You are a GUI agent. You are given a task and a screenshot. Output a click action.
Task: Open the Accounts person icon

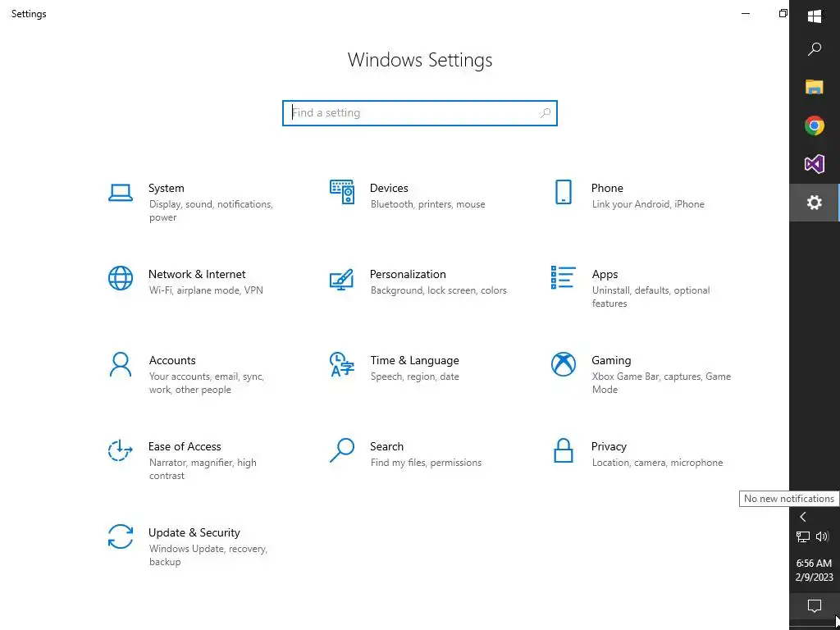click(121, 364)
